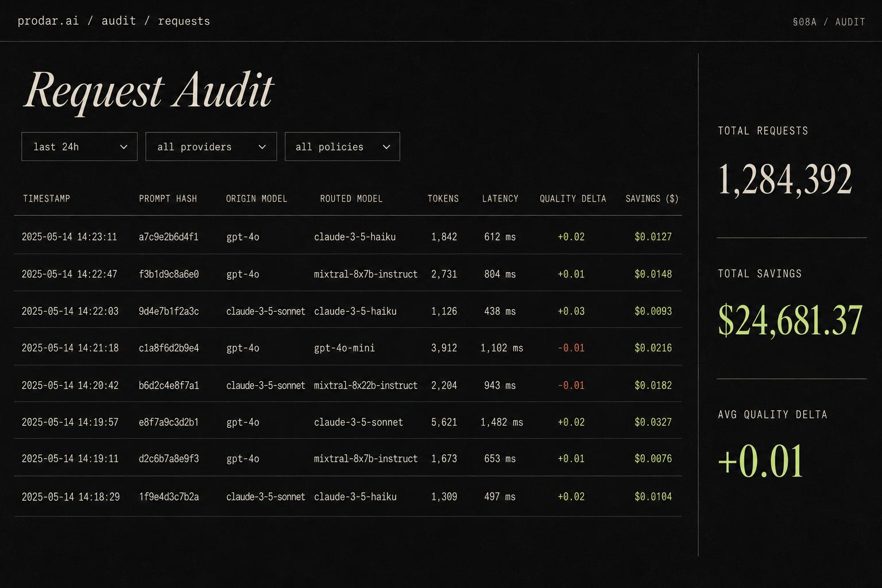Click timestamp 2025-05-14 14:23:11
The image size is (882, 588).
coord(69,237)
